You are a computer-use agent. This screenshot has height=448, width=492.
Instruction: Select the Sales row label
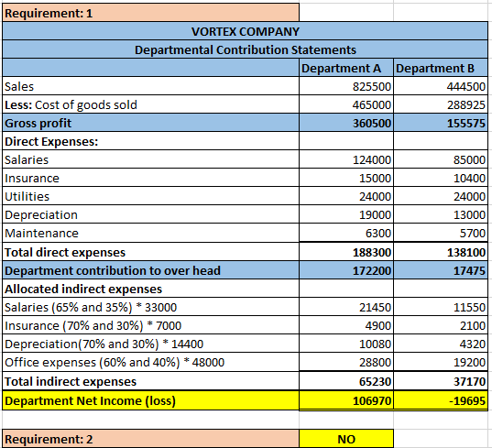pyautogui.click(x=150, y=86)
